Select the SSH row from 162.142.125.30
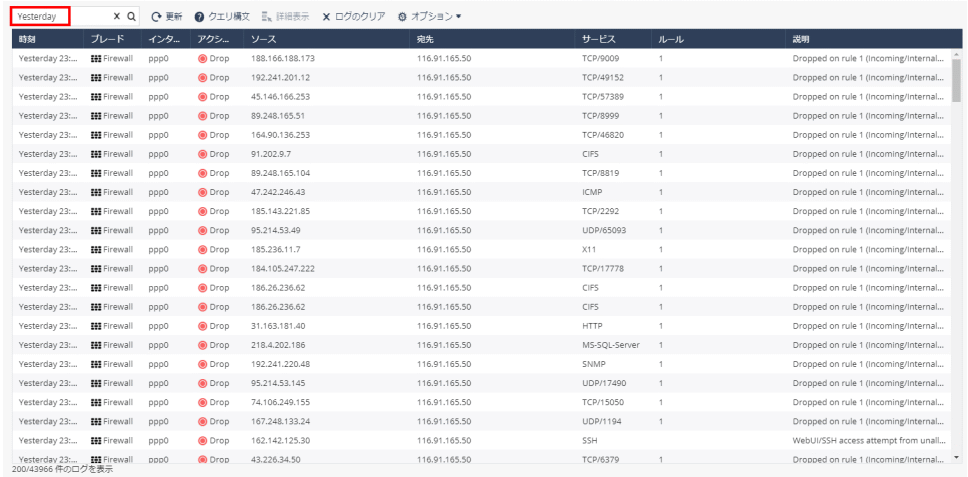This screenshot has height=477, width=968. [589, 439]
